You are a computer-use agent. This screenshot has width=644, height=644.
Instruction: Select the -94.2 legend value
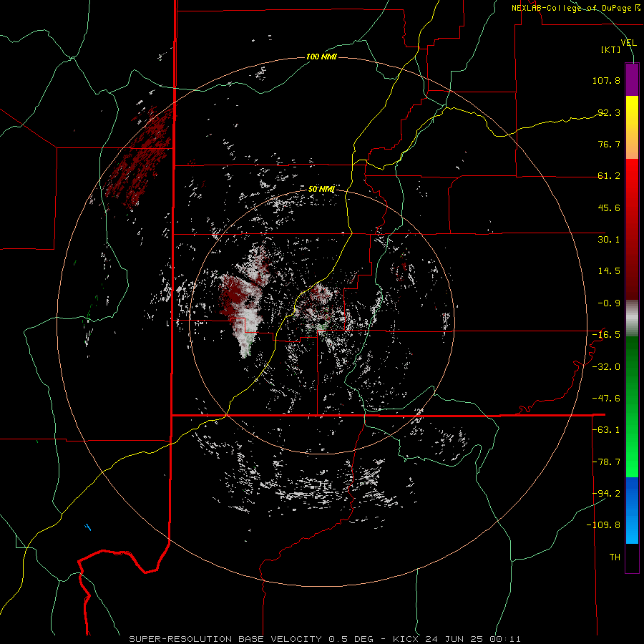(606, 493)
